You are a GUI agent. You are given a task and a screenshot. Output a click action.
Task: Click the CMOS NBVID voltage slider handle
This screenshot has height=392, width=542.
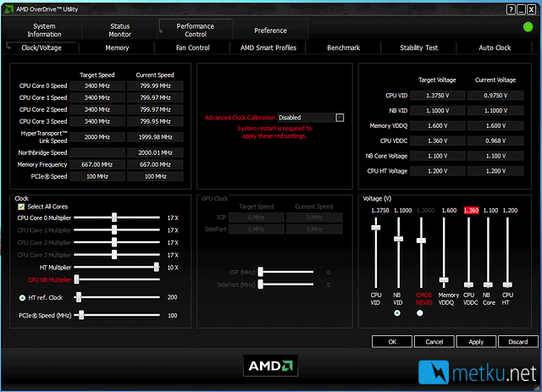pos(421,240)
